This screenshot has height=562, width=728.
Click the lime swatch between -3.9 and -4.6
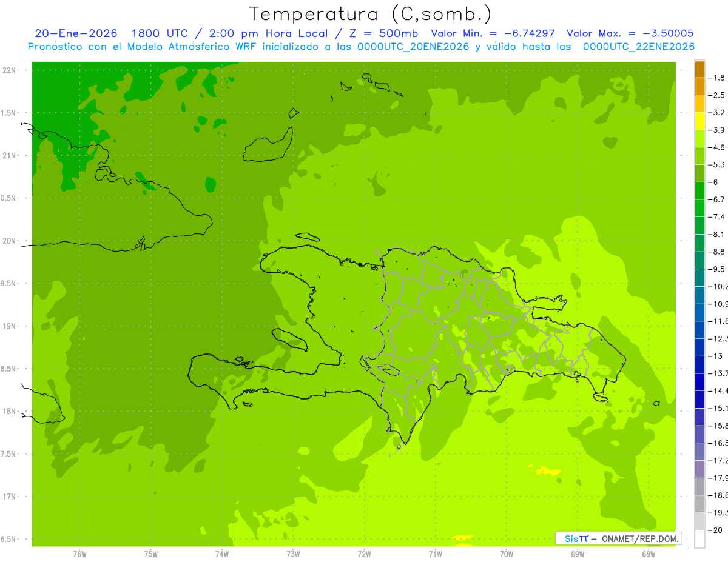click(699, 139)
